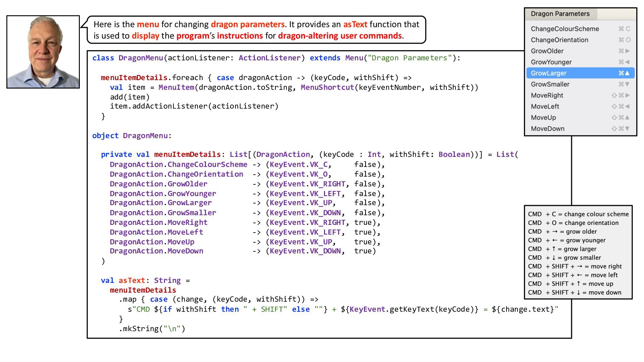This screenshot has height=362, width=644.
Task: Select the ChangeColourScheme menu item
Action: point(565,29)
